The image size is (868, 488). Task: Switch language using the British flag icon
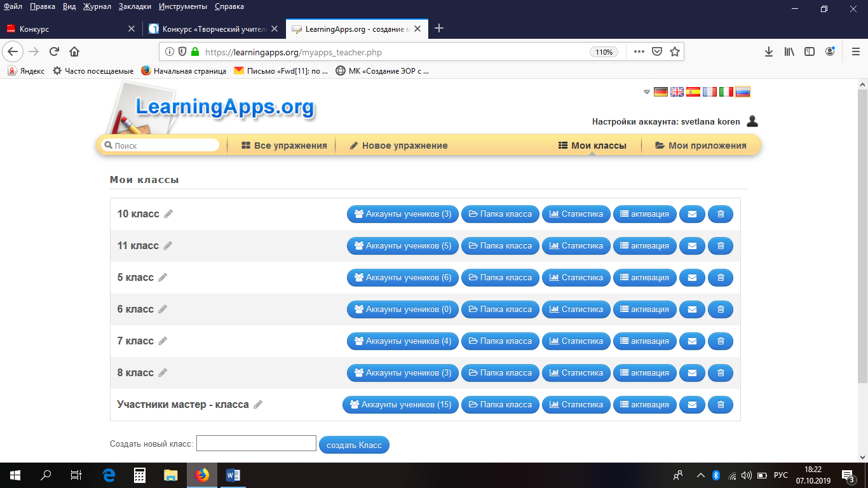point(677,91)
